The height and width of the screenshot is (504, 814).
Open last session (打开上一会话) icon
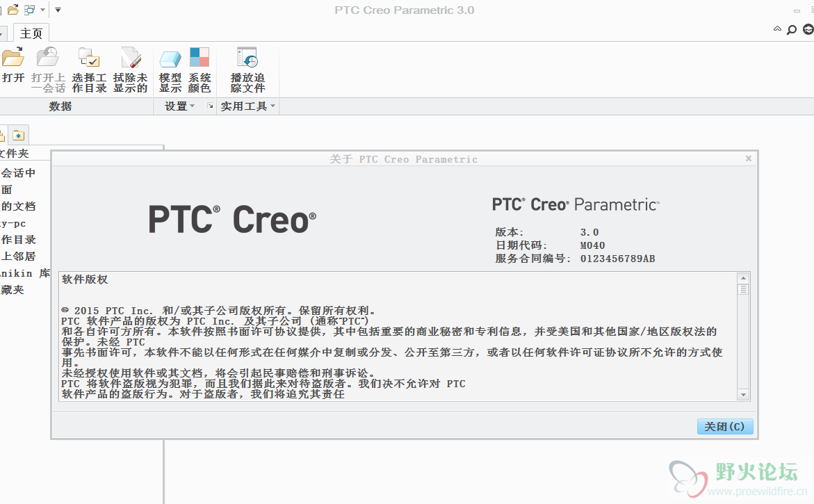pyautogui.click(x=48, y=57)
